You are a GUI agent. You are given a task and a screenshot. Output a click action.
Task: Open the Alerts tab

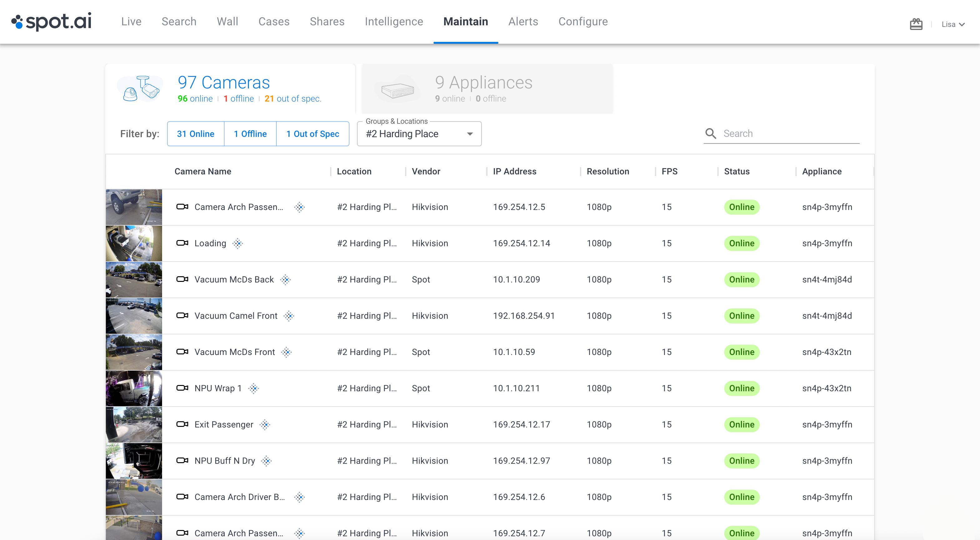coord(523,22)
